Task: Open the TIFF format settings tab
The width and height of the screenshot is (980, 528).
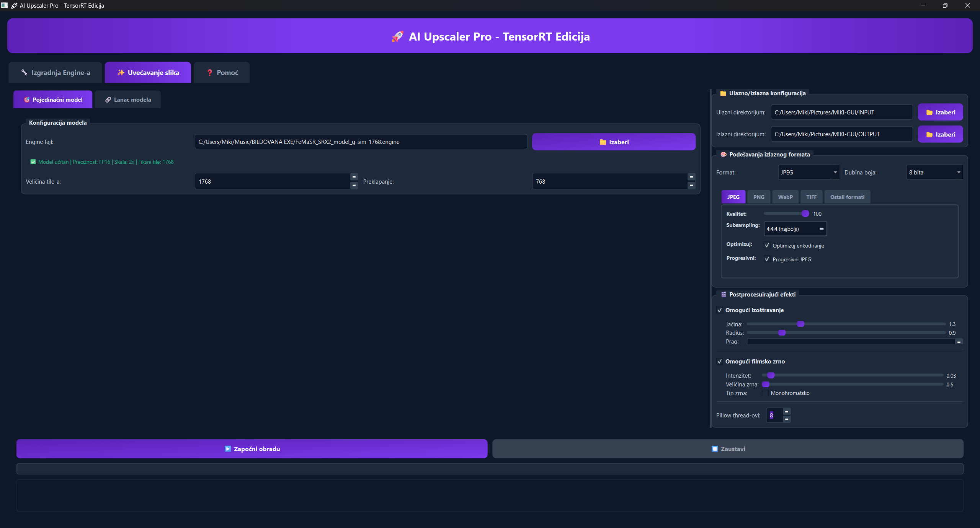Action: click(811, 197)
